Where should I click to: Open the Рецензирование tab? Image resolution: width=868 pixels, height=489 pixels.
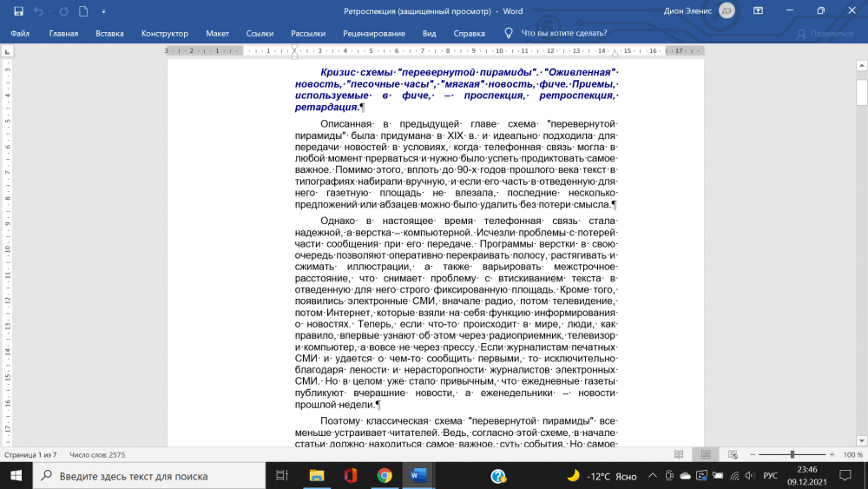tap(374, 33)
